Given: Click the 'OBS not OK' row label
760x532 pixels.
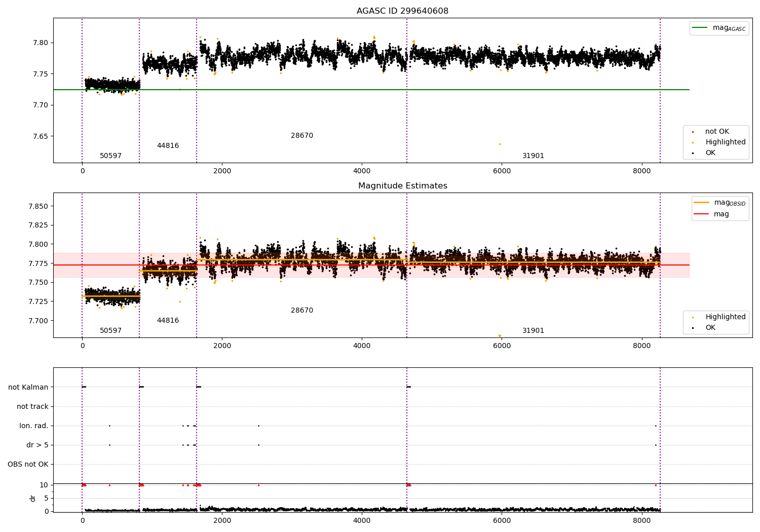Looking at the screenshot, I should [x=28, y=464].
